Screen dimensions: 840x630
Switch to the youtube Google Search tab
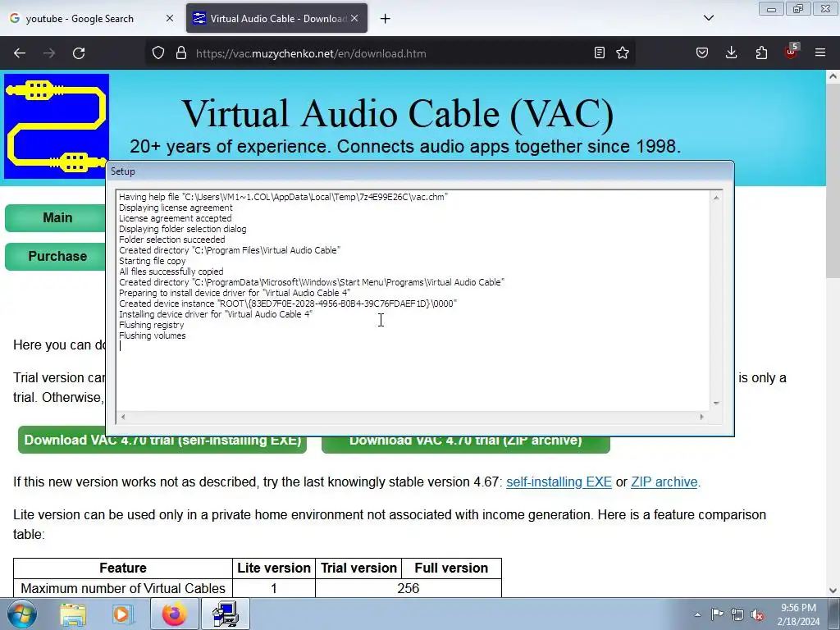tap(92, 18)
